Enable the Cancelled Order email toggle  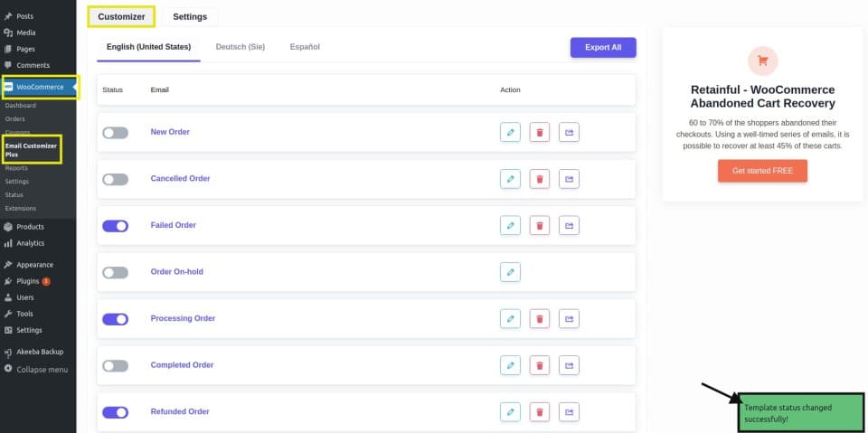(x=115, y=179)
